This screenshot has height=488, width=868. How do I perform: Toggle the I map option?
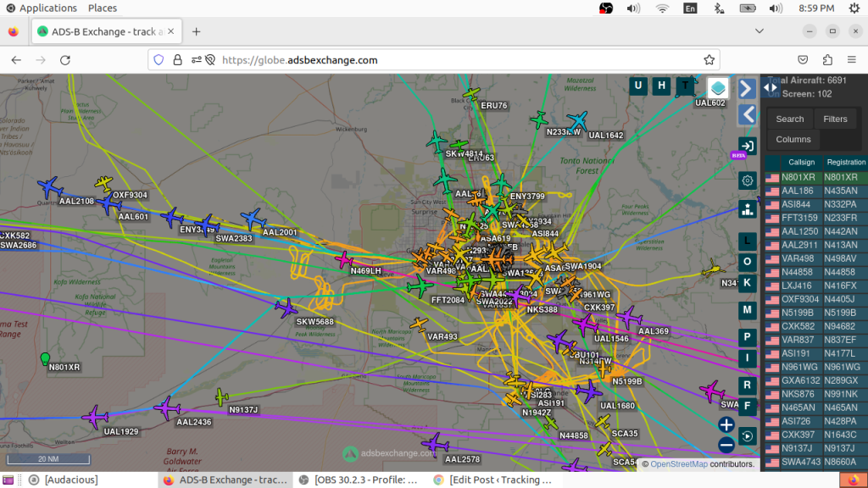tap(747, 358)
